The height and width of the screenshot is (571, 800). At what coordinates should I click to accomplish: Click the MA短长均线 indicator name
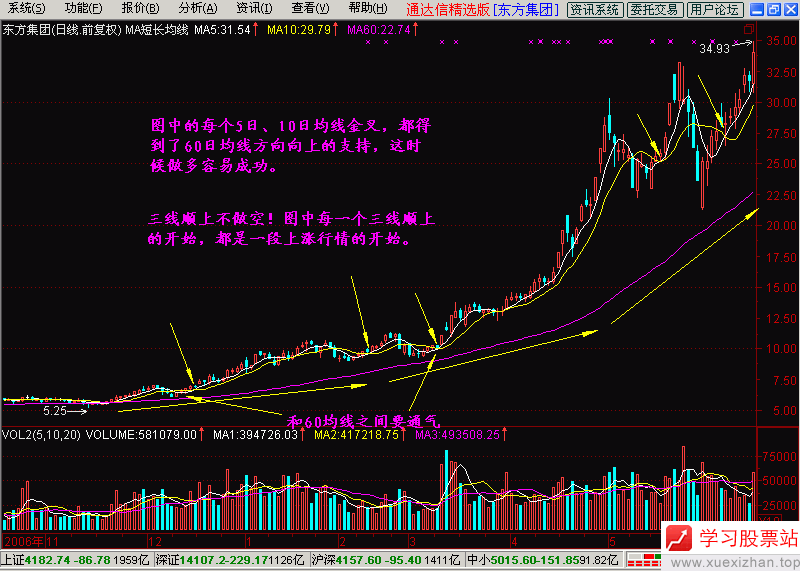[157, 30]
